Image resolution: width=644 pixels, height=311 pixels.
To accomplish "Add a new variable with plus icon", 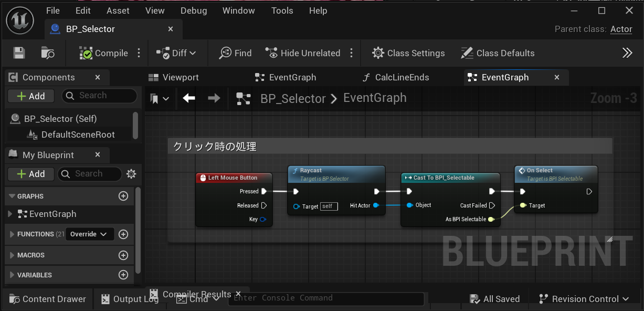I will (123, 275).
